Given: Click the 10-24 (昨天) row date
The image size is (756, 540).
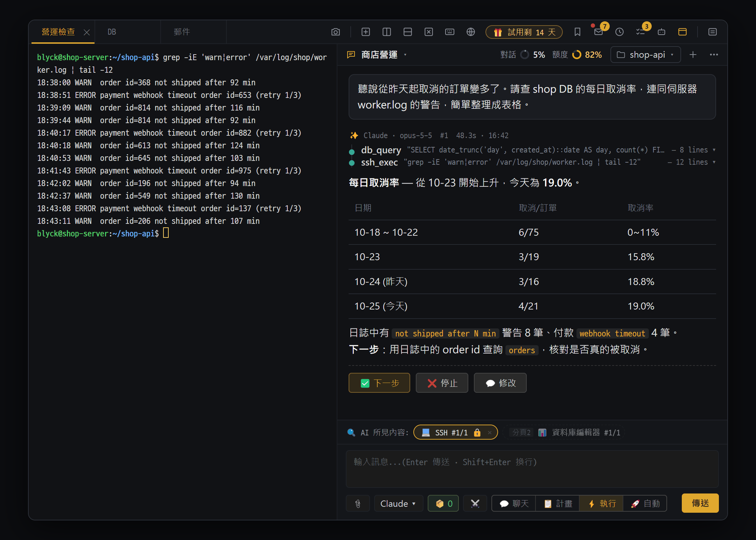Looking at the screenshot, I should click(x=381, y=282).
